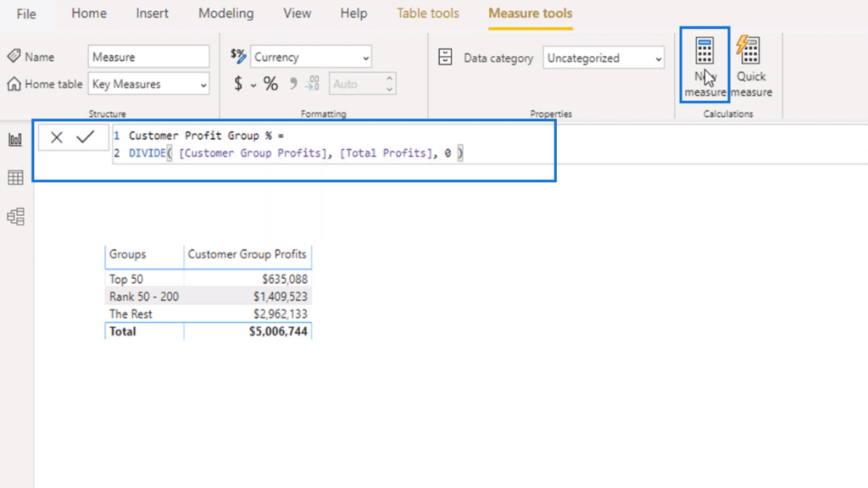Apply percentage format with the % icon
The width and height of the screenshot is (868, 488).
tap(270, 84)
